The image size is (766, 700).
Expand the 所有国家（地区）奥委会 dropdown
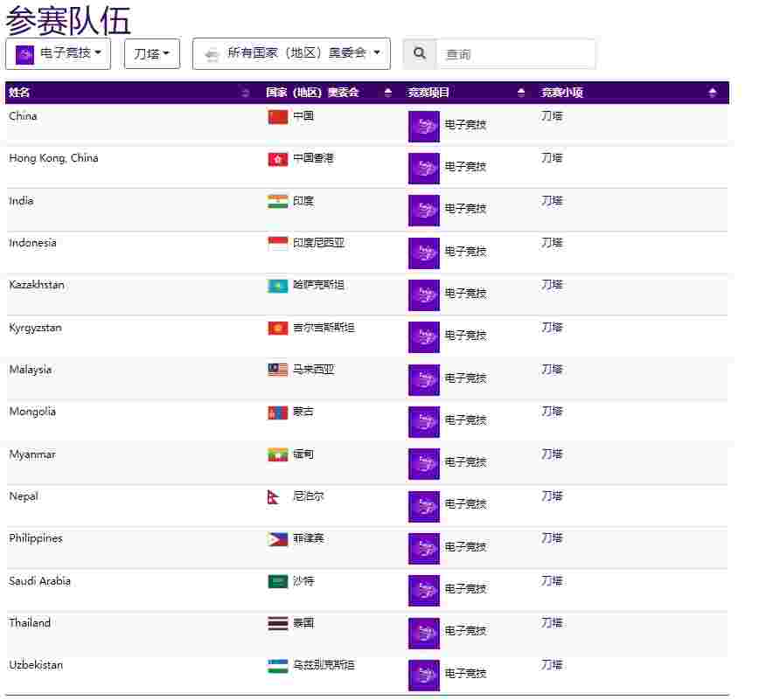292,53
